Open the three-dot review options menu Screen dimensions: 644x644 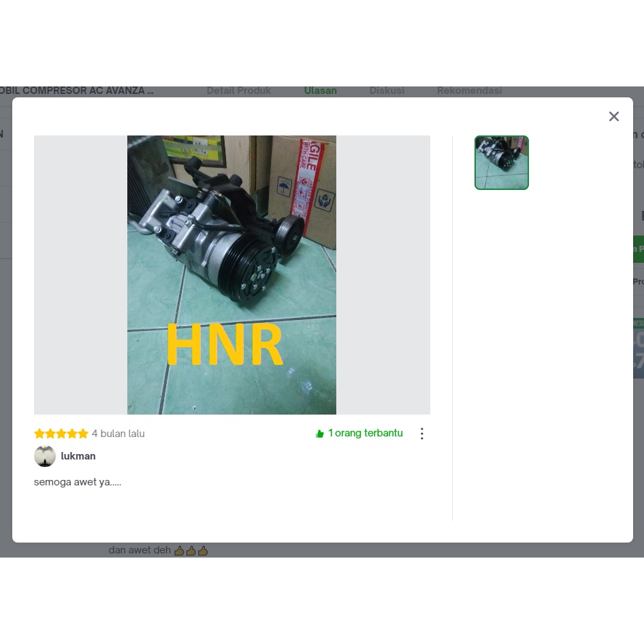click(x=422, y=434)
